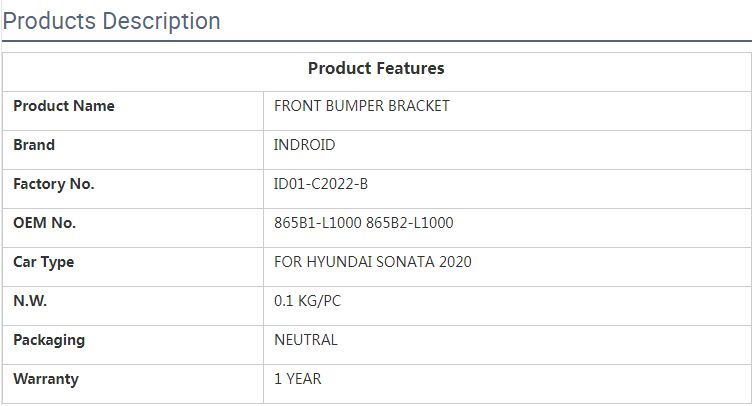
Task: Click the year 2020 after SONATA
Action: (x=454, y=262)
